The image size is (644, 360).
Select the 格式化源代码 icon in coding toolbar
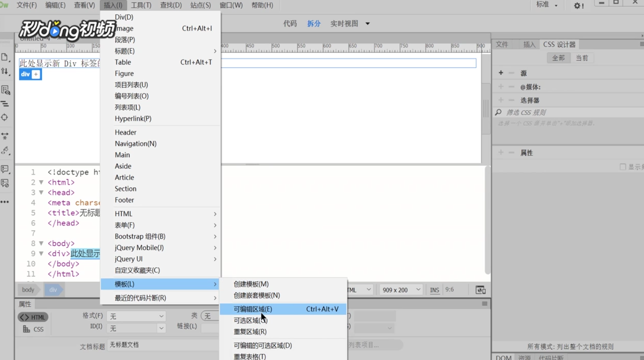click(x=6, y=103)
